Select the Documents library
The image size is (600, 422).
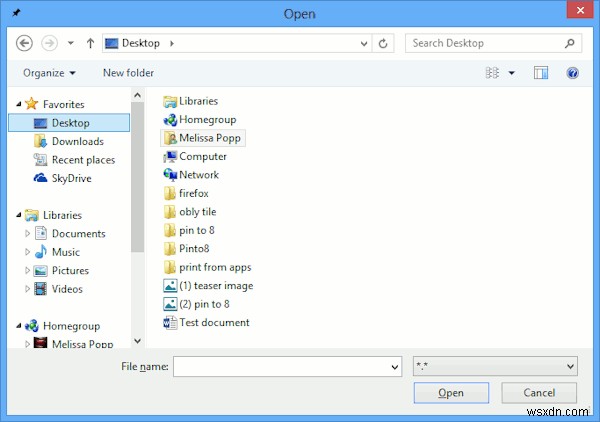(x=78, y=233)
